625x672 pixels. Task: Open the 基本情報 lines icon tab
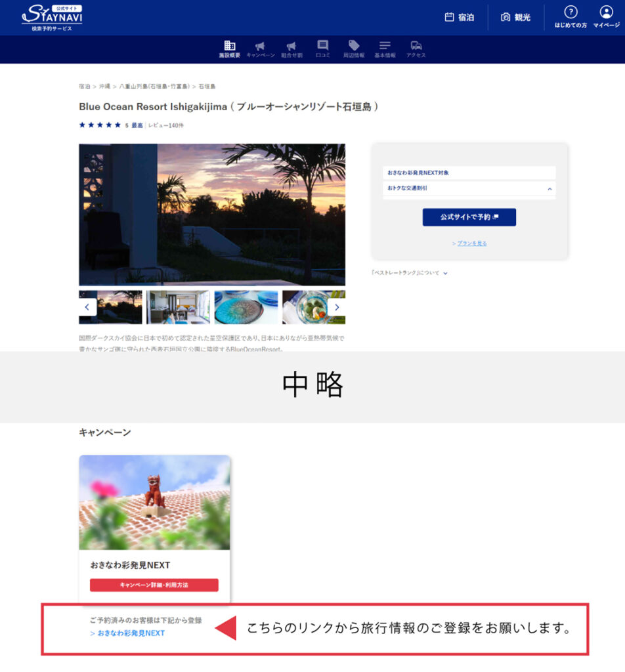tap(385, 49)
